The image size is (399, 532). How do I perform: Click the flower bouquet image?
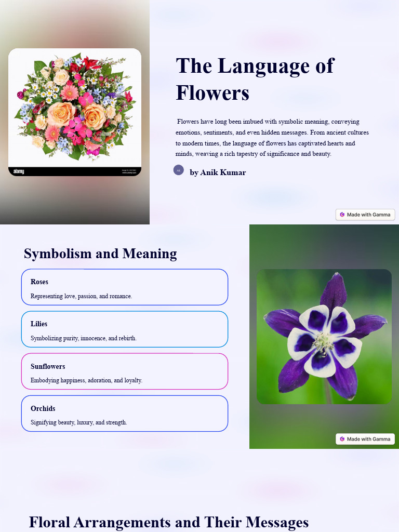click(75, 112)
